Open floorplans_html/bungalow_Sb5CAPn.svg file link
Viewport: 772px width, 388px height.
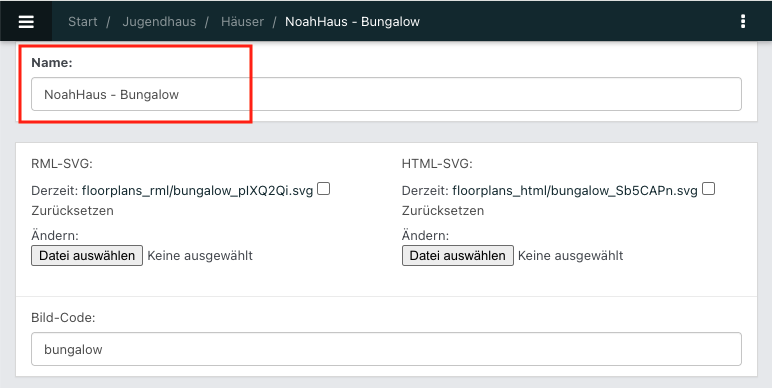coord(575,191)
